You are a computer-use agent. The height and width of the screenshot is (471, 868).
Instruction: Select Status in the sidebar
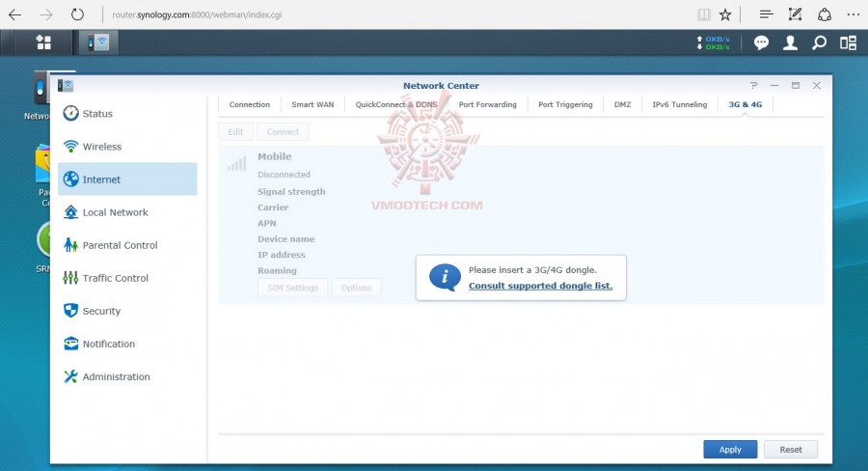(x=127, y=114)
